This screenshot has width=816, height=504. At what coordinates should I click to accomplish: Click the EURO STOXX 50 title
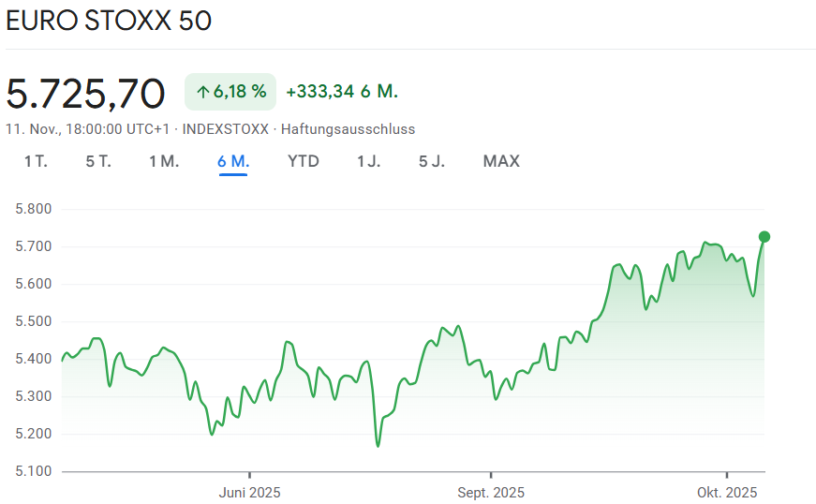pos(109,21)
